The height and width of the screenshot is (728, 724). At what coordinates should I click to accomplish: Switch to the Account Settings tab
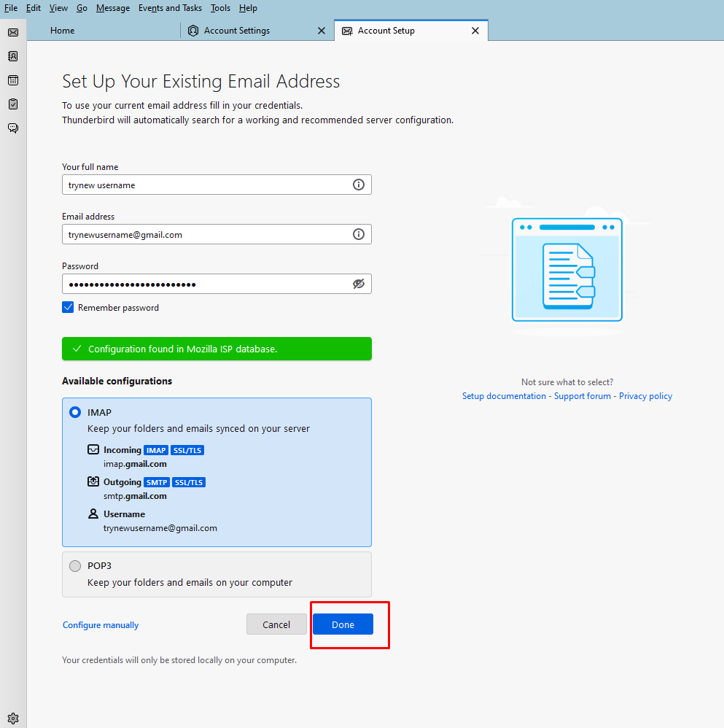coord(237,31)
